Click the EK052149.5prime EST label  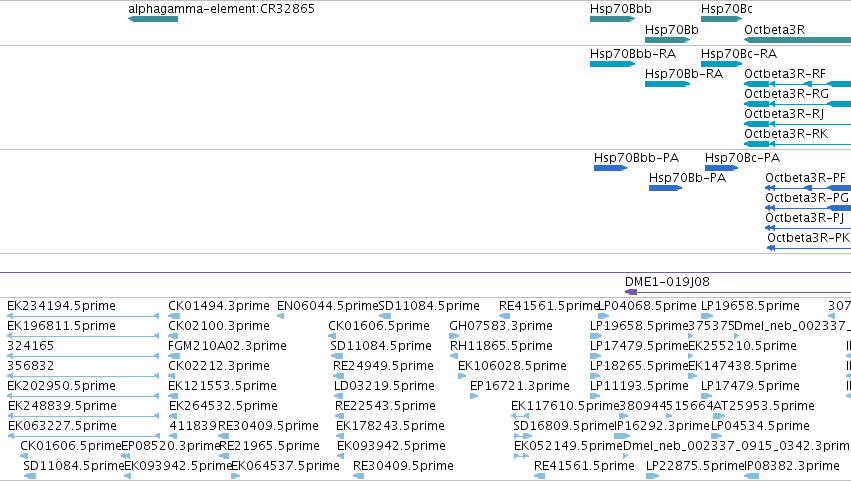click(568, 446)
